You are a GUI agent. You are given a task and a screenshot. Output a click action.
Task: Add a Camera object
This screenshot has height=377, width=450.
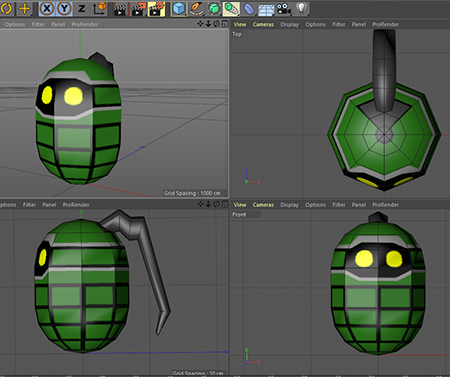click(x=283, y=9)
